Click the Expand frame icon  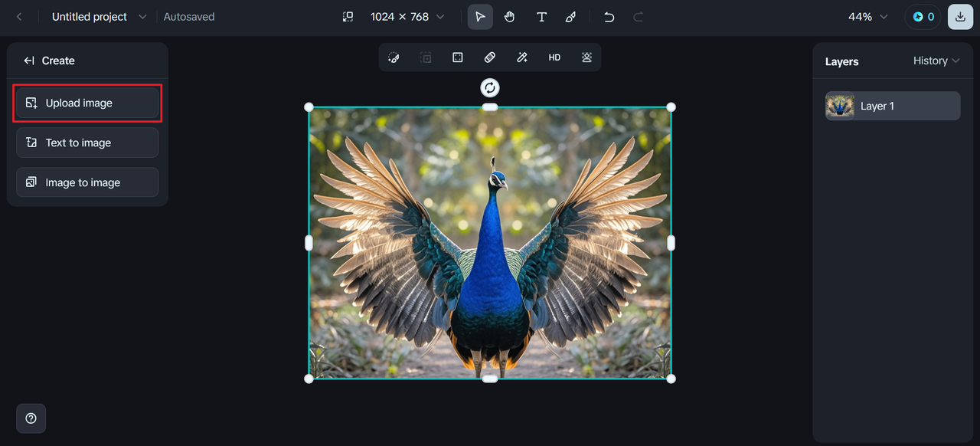(458, 57)
